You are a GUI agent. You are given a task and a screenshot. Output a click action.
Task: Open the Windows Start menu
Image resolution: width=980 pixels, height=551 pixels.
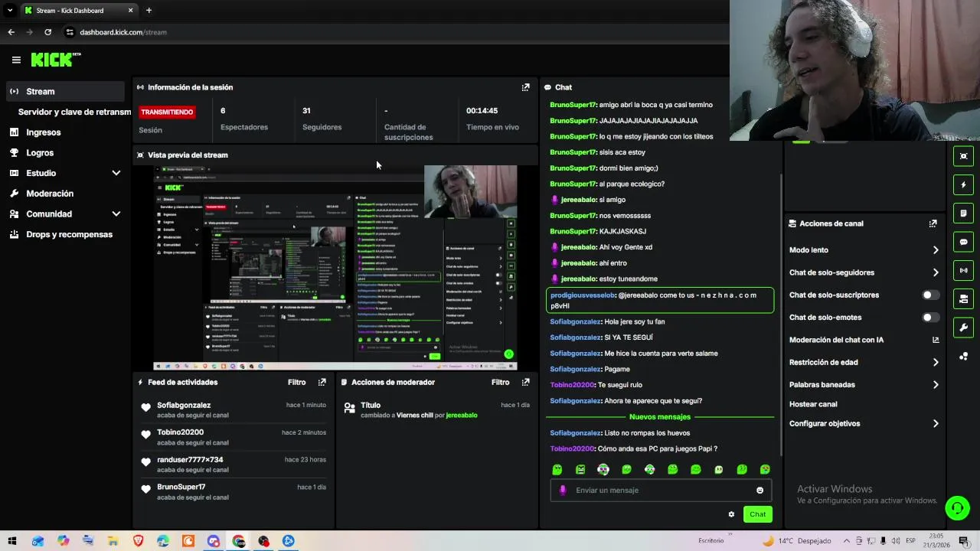click(12, 541)
